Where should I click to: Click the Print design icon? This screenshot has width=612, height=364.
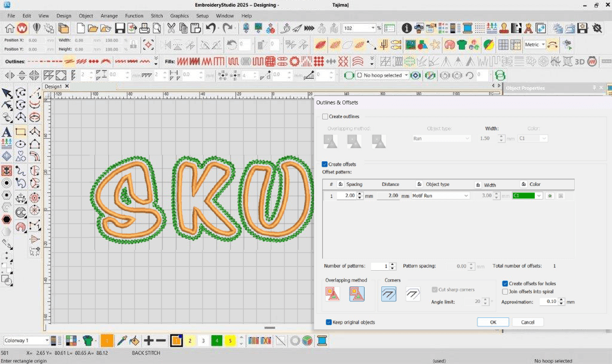(144, 28)
